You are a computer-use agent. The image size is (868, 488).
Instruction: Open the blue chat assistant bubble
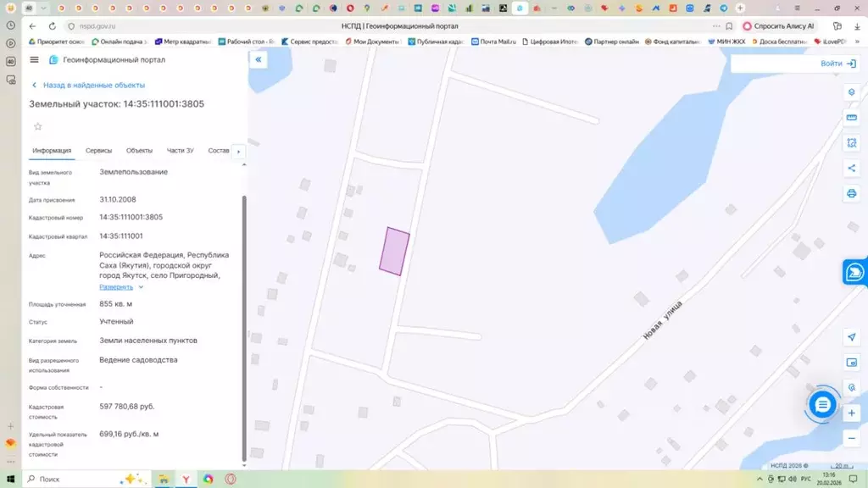point(821,404)
